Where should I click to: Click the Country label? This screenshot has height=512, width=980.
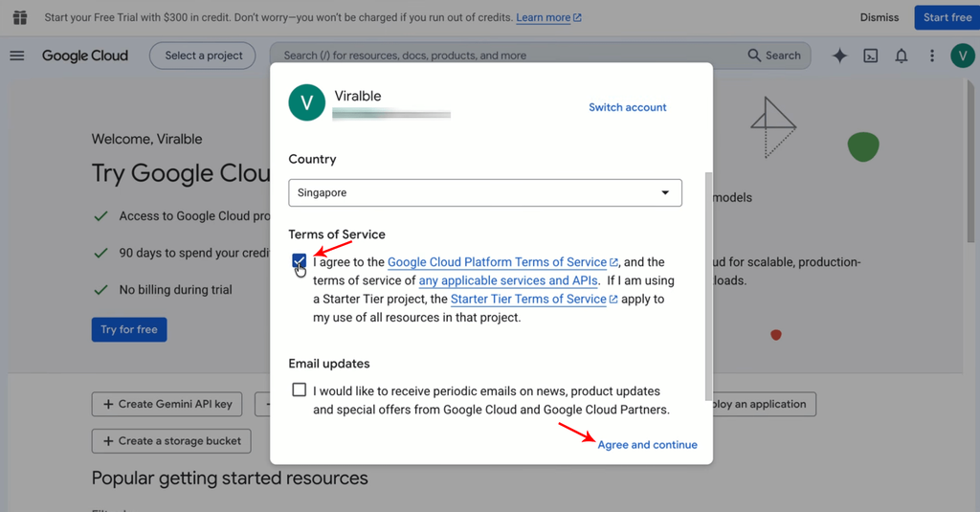[x=312, y=160]
